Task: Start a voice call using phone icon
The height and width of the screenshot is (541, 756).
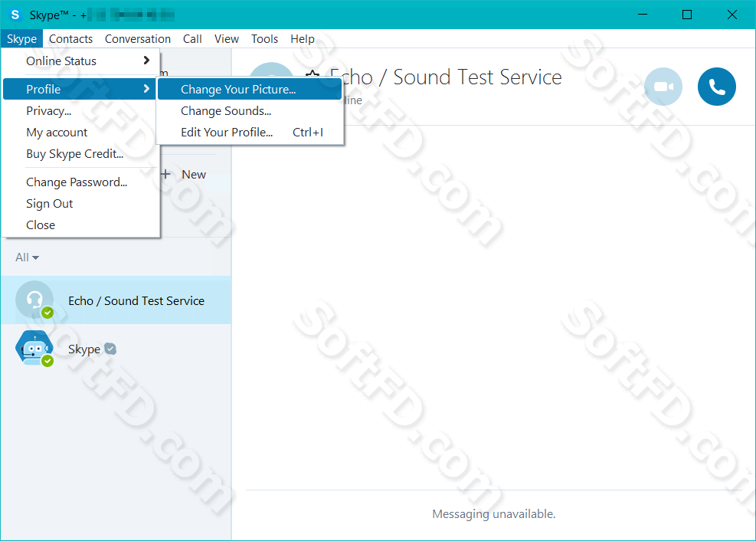Action: [x=716, y=87]
